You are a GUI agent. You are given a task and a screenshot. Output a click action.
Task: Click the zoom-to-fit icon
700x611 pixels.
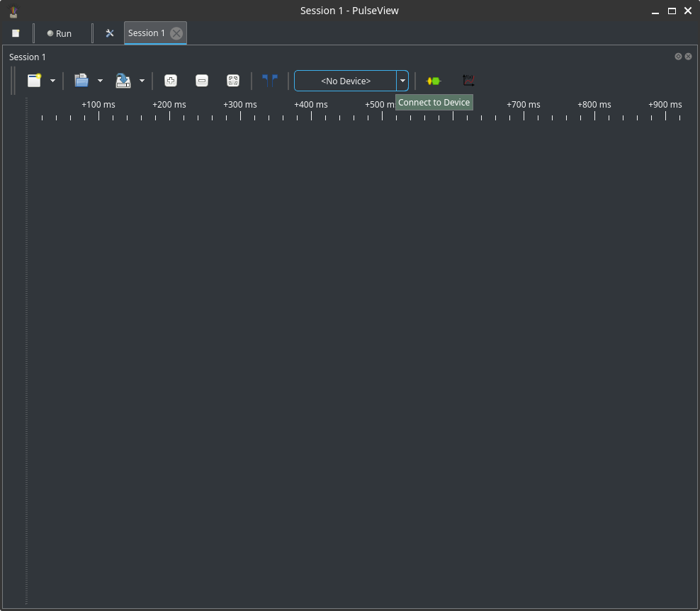click(233, 81)
